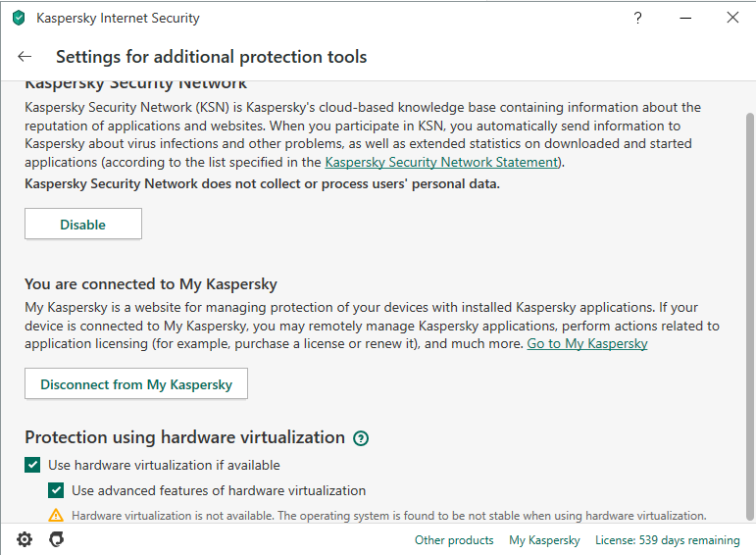This screenshot has height=555, width=756.
Task: Toggle Use advanced features of hardware virtualization
Action: pos(57,490)
